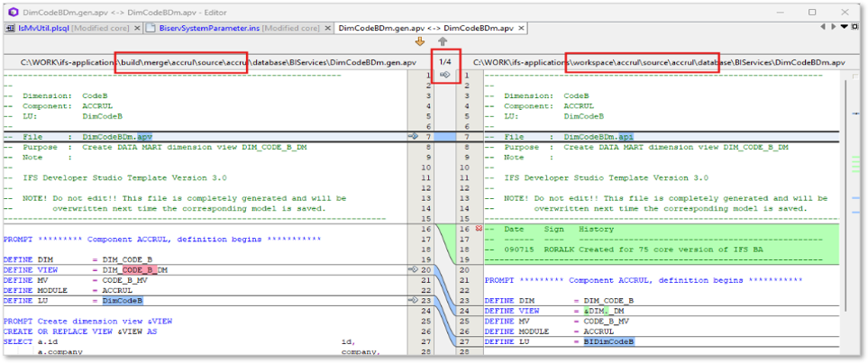Viewport: 868px width, 363px height.
Task: Click left PROMPT 'Component ACCRUL, definition begins' line
Action: click(x=162, y=239)
